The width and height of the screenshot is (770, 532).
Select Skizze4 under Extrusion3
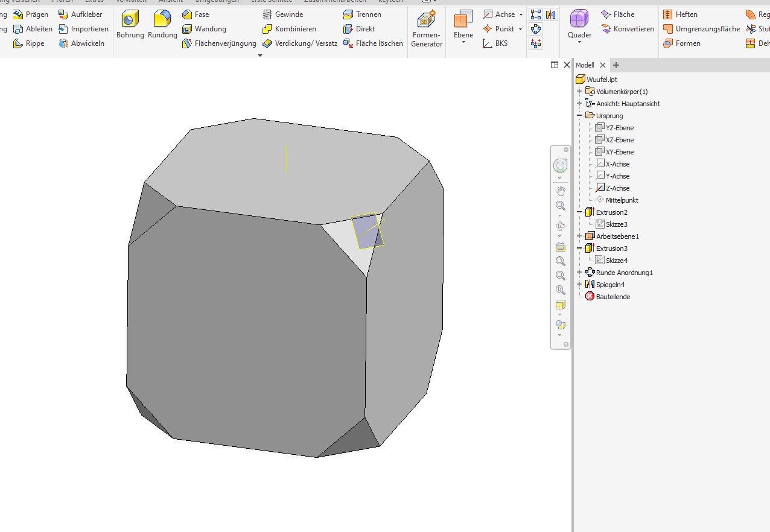coord(611,261)
